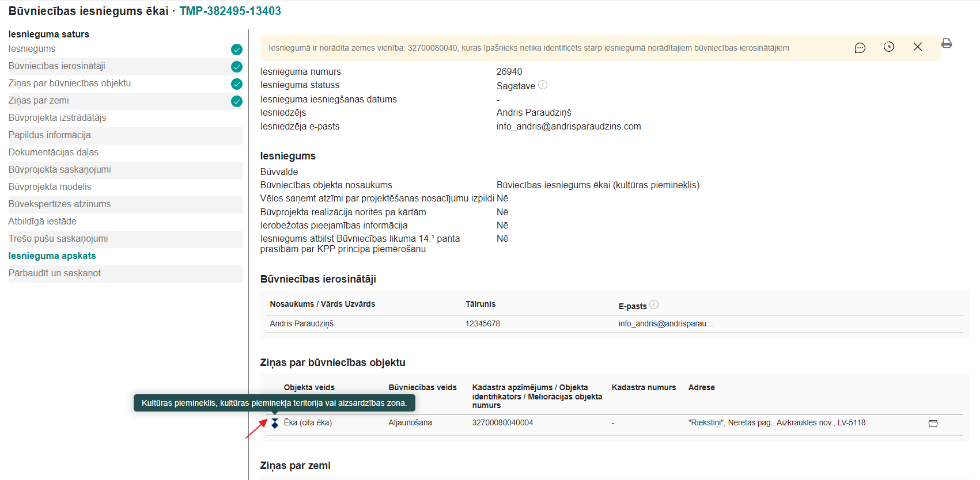Click application number TMP-382495-13403 link
This screenshot has height=480, width=980.
click(230, 11)
